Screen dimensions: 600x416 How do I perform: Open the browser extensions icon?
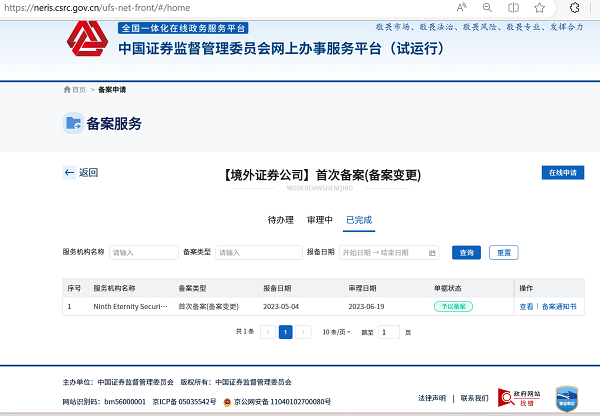click(573, 7)
